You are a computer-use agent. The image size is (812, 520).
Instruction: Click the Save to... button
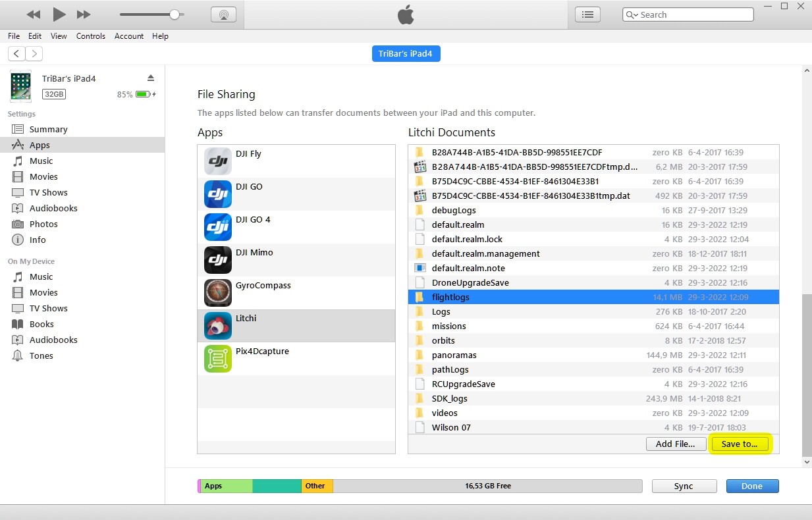[x=740, y=444]
